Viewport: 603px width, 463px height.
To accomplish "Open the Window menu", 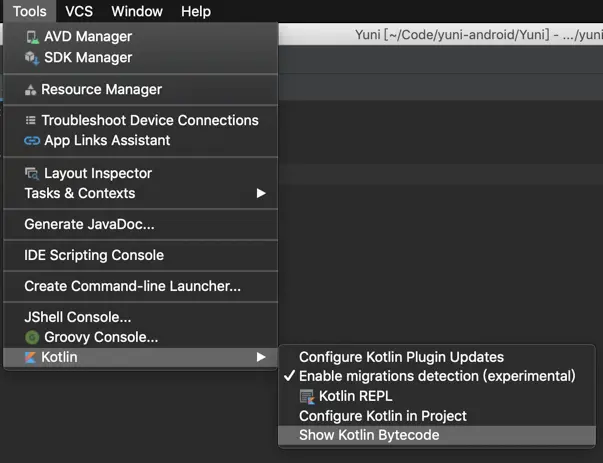I will 137,11.
